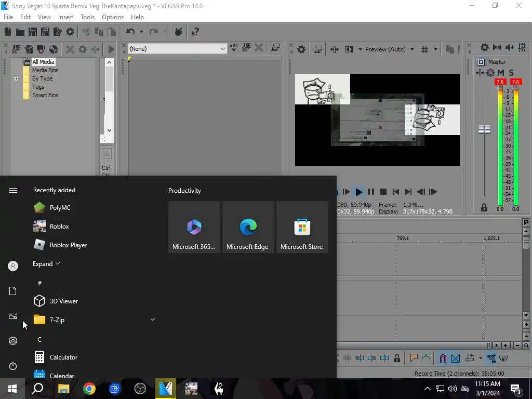Open mixing console faders icon
The height and width of the screenshot is (399, 532).
coord(522,47)
